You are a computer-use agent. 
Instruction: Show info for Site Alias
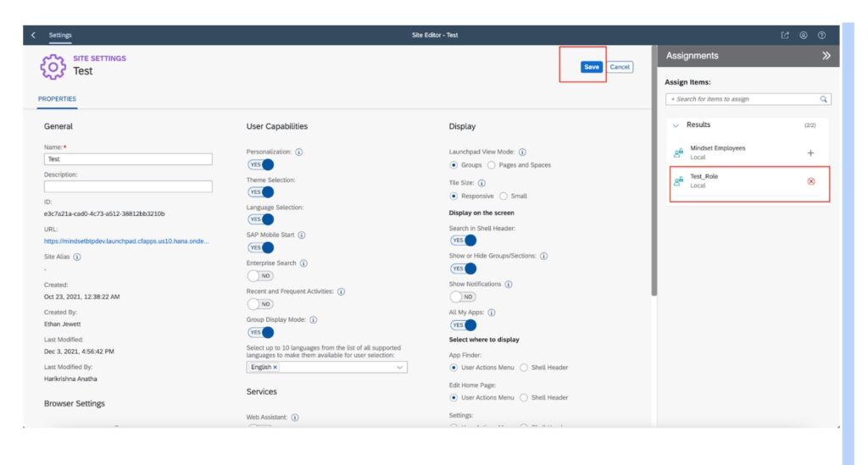[77, 257]
